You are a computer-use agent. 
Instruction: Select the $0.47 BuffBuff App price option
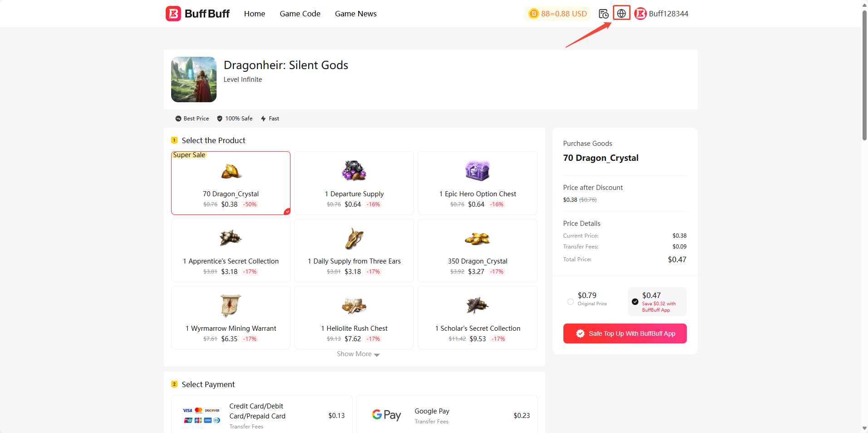point(635,302)
